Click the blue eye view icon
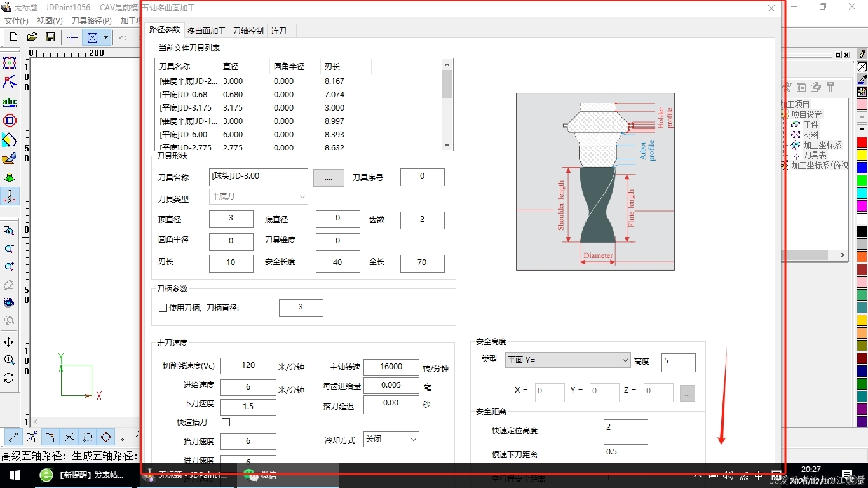Image resolution: width=868 pixels, height=488 pixels. point(9,302)
